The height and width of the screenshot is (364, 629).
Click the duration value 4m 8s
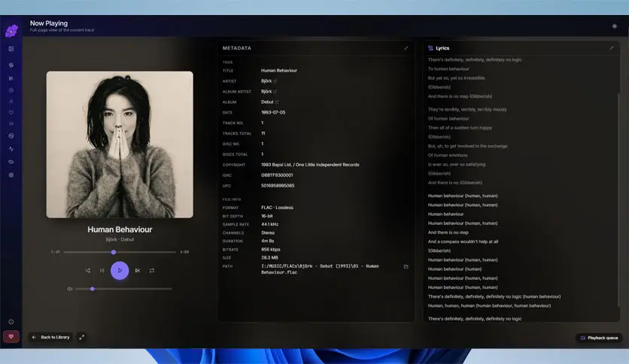tap(268, 241)
